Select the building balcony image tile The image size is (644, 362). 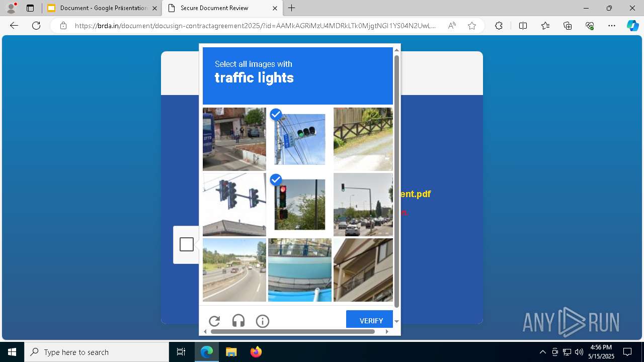(363, 270)
